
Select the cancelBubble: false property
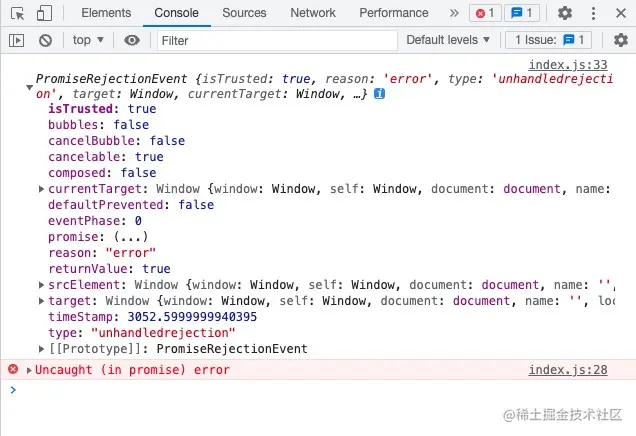116,141
